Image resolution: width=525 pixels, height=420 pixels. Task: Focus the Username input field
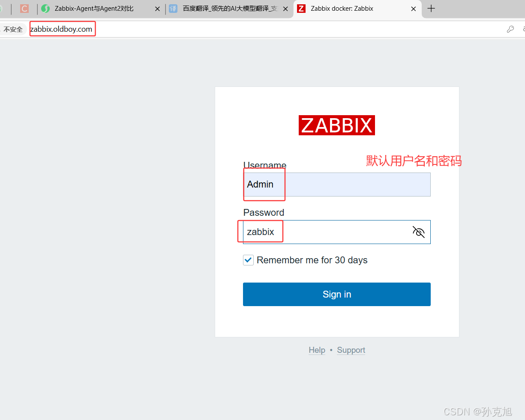[x=336, y=185]
